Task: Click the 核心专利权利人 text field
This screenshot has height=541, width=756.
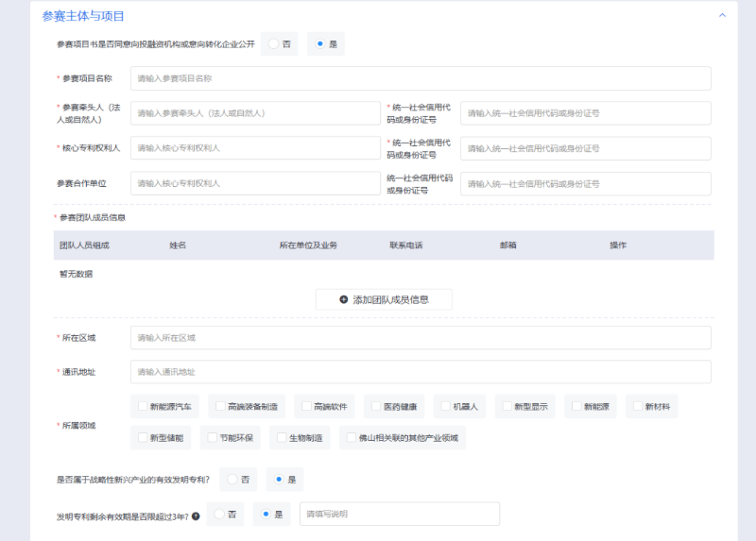Action: point(253,148)
